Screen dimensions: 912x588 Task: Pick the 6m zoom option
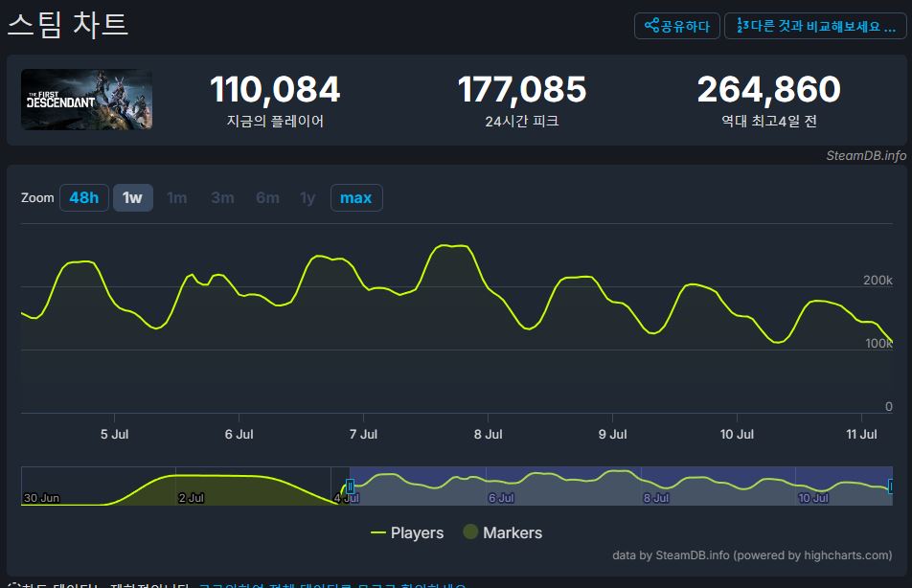point(267,198)
